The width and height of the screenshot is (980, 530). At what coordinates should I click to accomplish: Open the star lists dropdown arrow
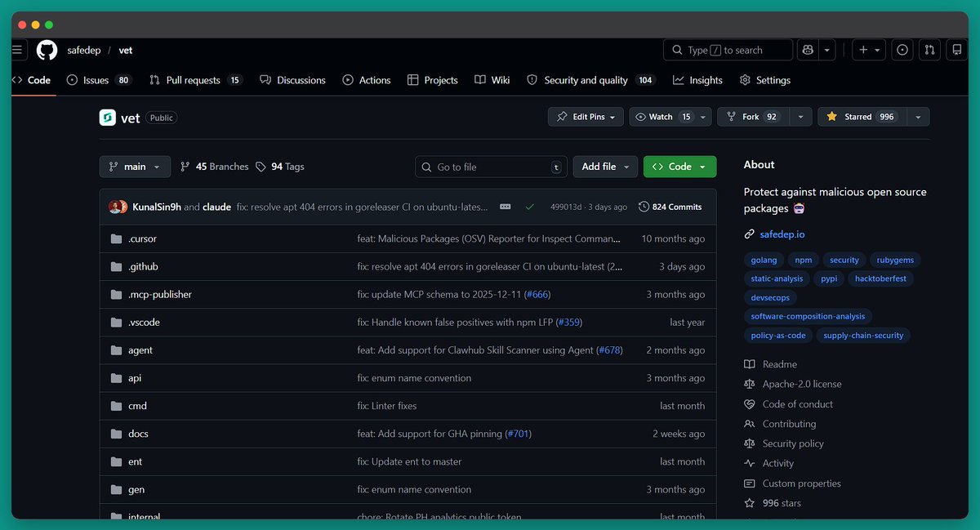click(x=918, y=117)
